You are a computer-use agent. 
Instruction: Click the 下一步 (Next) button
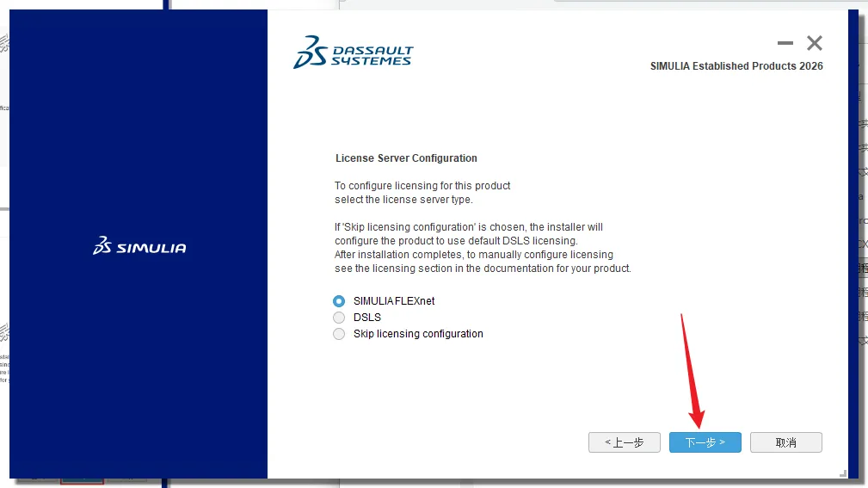point(705,442)
